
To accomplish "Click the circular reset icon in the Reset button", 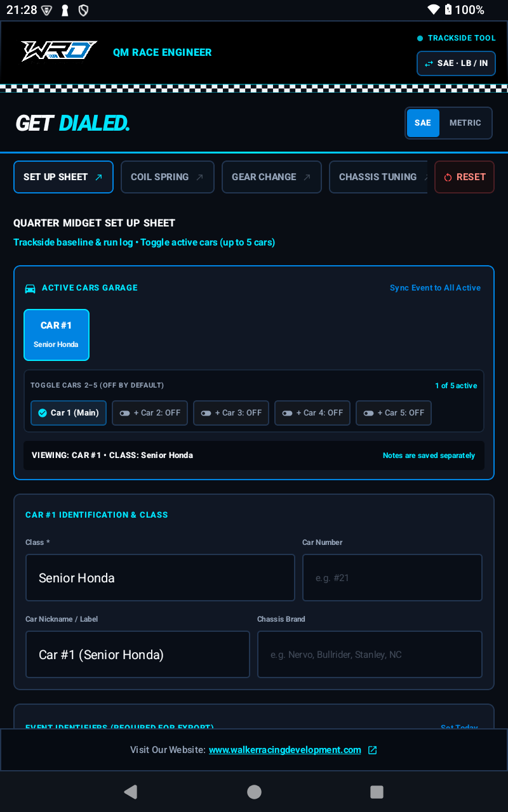I will pos(448,178).
